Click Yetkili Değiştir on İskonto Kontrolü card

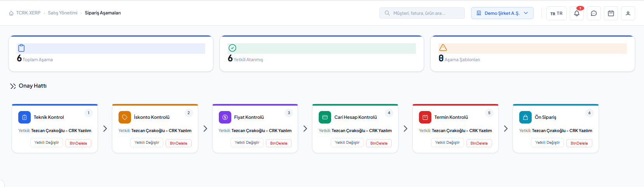click(147, 143)
